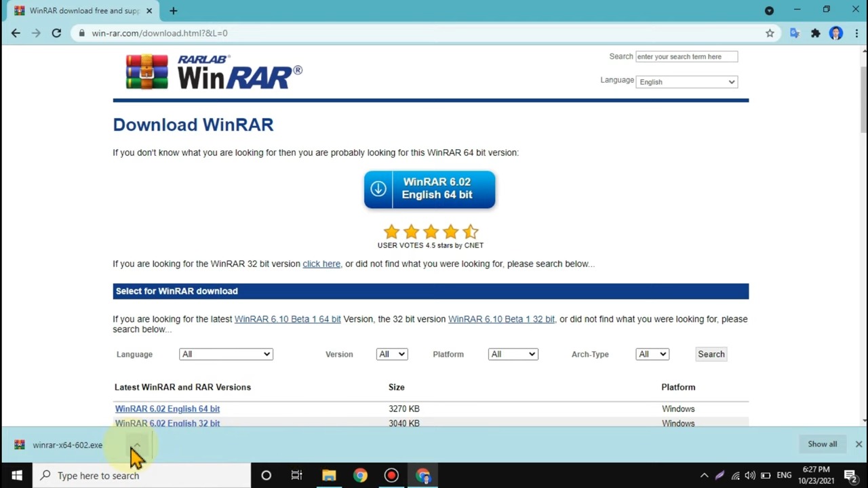Close the downloads bar

pyautogui.click(x=859, y=444)
